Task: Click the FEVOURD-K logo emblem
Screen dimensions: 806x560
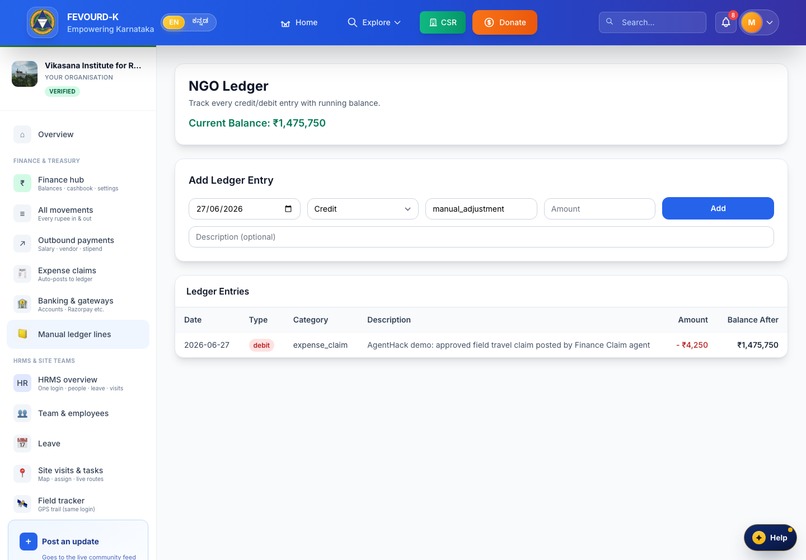Action: pyautogui.click(x=42, y=23)
